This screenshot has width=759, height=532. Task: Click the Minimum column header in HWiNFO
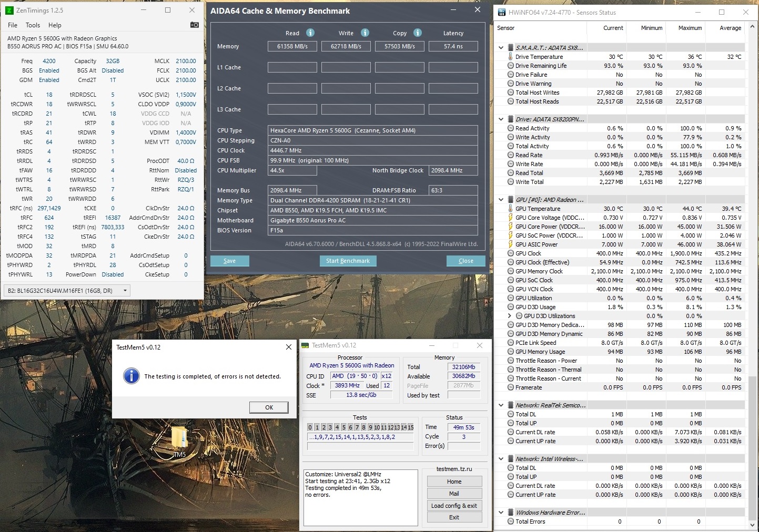[x=646, y=28]
